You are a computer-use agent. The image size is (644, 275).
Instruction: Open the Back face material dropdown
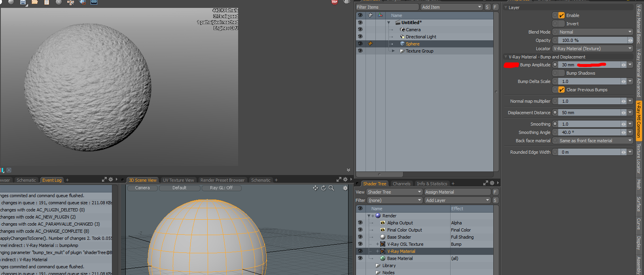[595, 141]
